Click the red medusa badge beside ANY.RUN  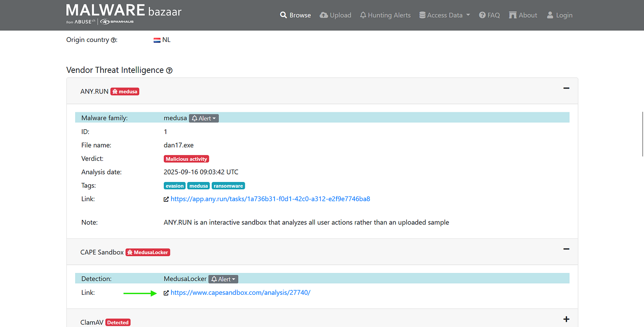click(125, 92)
